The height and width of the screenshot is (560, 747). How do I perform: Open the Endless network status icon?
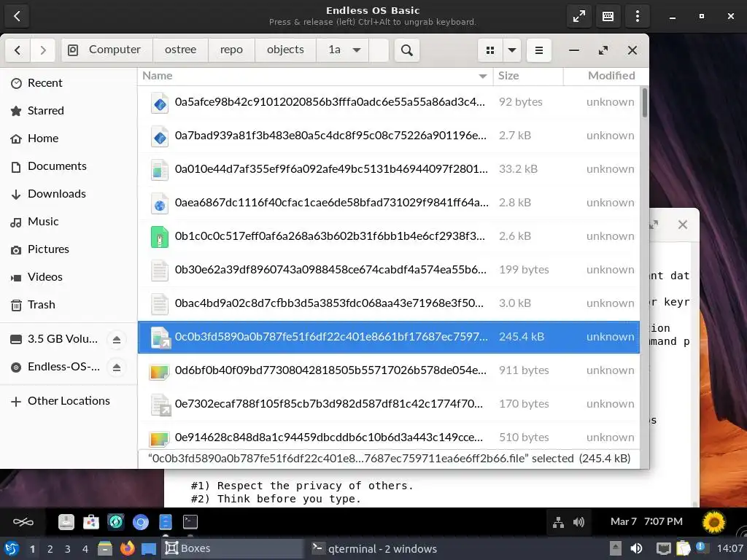click(x=558, y=522)
